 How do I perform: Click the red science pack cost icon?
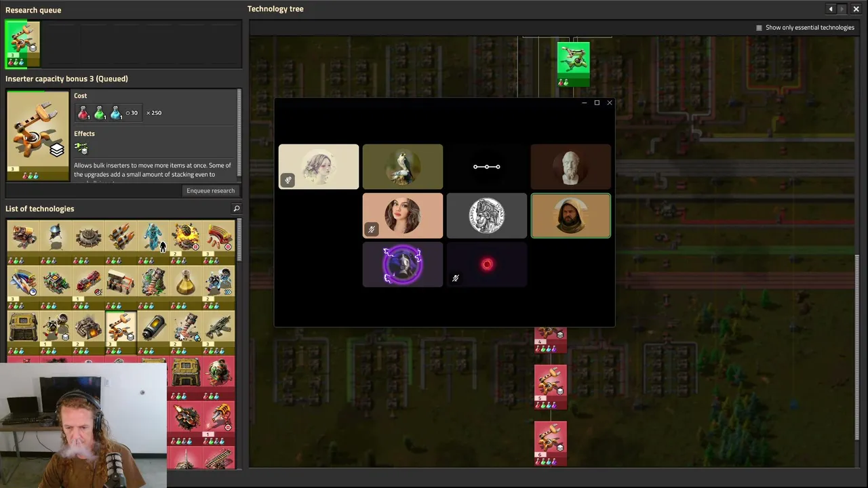(x=83, y=113)
